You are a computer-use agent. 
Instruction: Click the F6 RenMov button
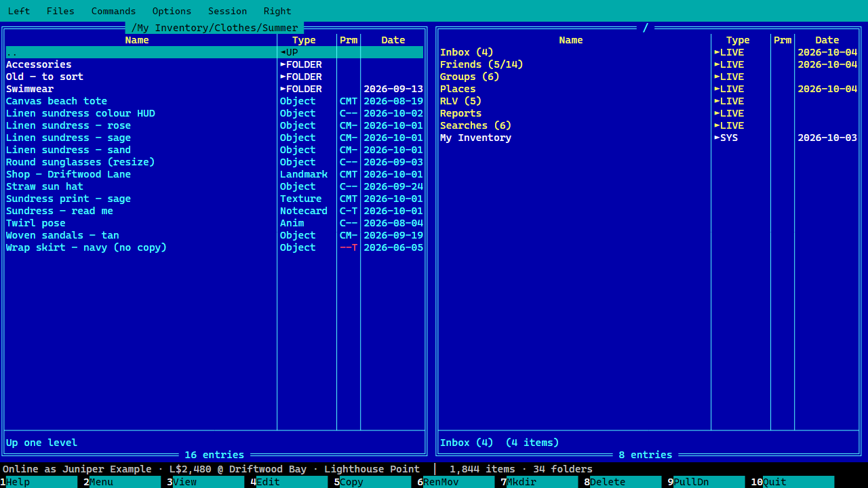[x=456, y=482]
